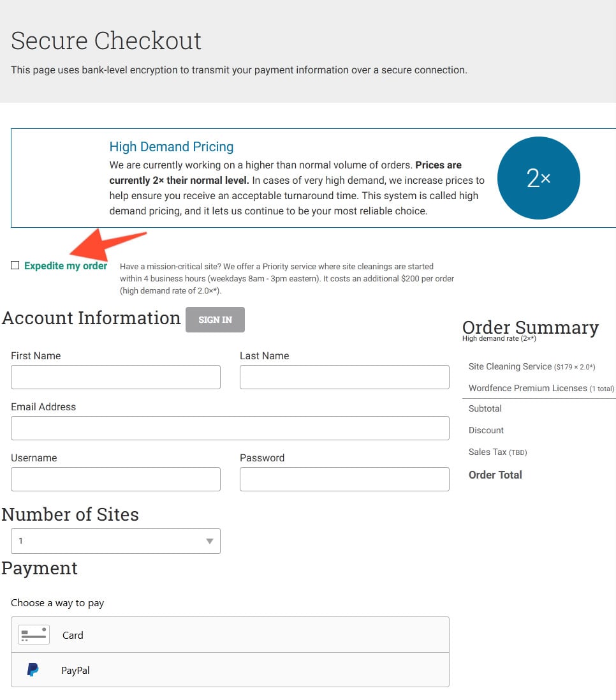This screenshot has width=616, height=700.
Task: Choose the PayPal payment option
Action: (x=230, y=669)
